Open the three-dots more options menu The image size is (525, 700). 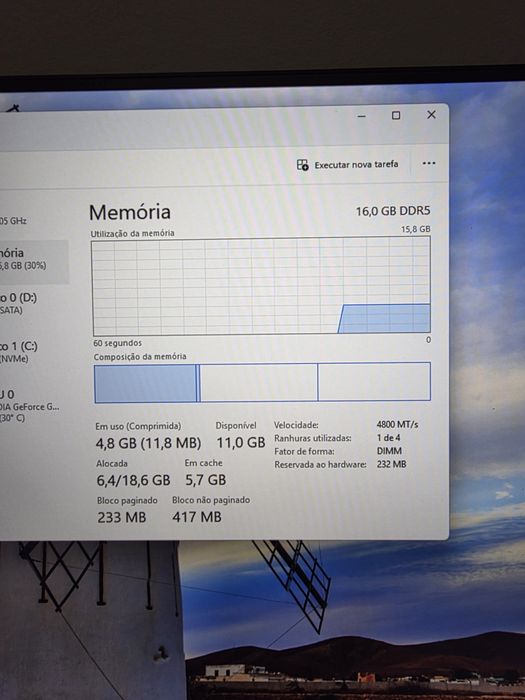click(x=429, y=163)
